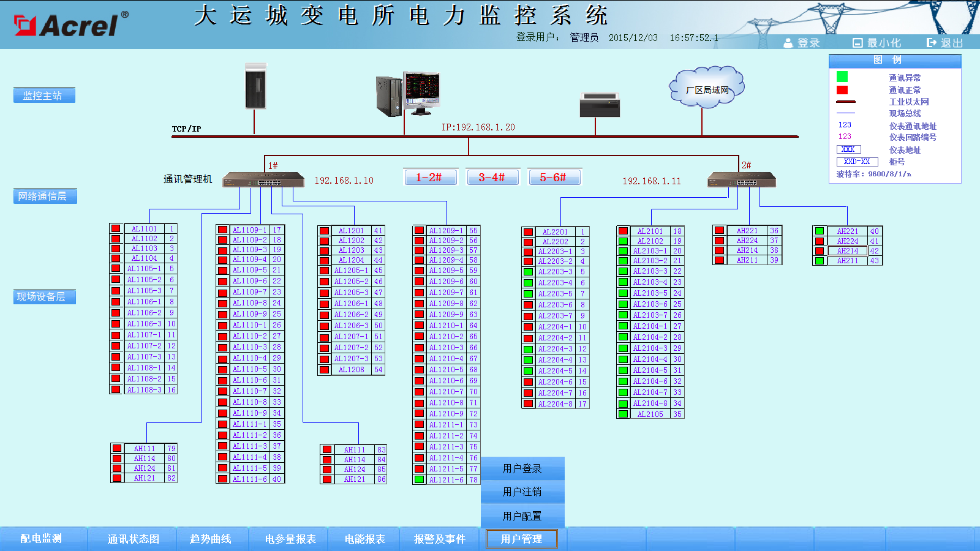This screenshot has height=551, width=980.
Task: Click the 退出 exit icon
Action: 932,43
